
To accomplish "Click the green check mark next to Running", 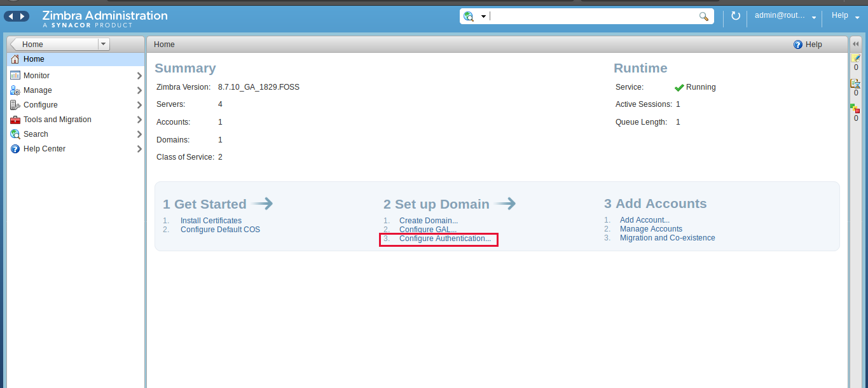I will 679,87.
